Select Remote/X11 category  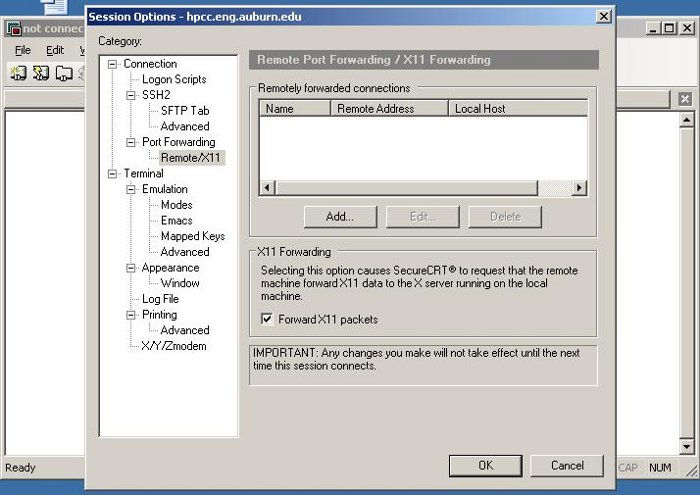coord(191,158)
